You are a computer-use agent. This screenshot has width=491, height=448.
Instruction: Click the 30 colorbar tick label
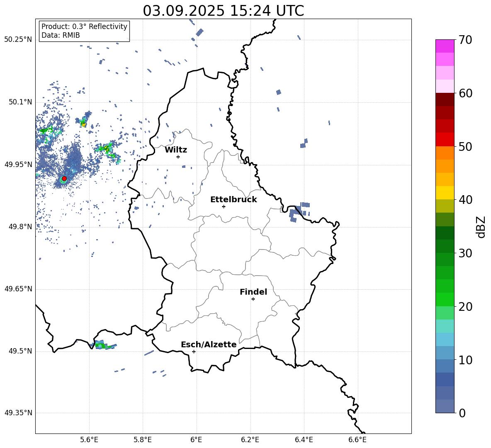tap(465, 253)
